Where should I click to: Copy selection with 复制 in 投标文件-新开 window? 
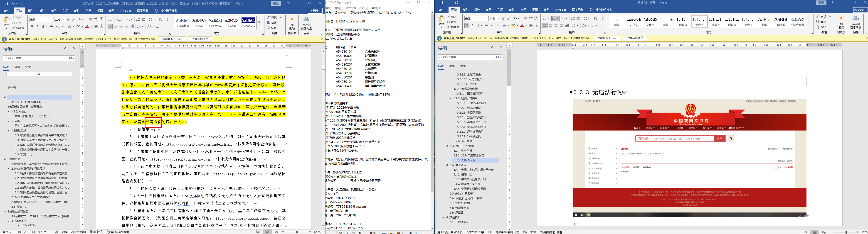[x=451, y=22]
